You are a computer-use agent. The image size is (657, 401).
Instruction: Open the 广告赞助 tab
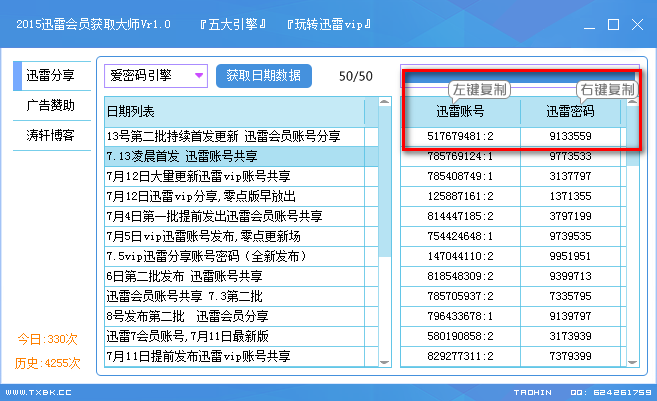52,105
